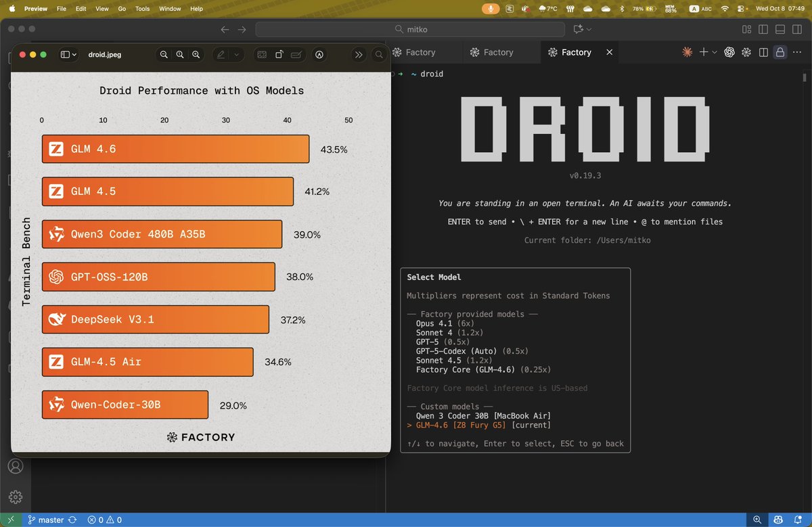812x527 pixels.
Task: Zoom in on droid.jpeg in Preview
Action: tap(196, 55)
